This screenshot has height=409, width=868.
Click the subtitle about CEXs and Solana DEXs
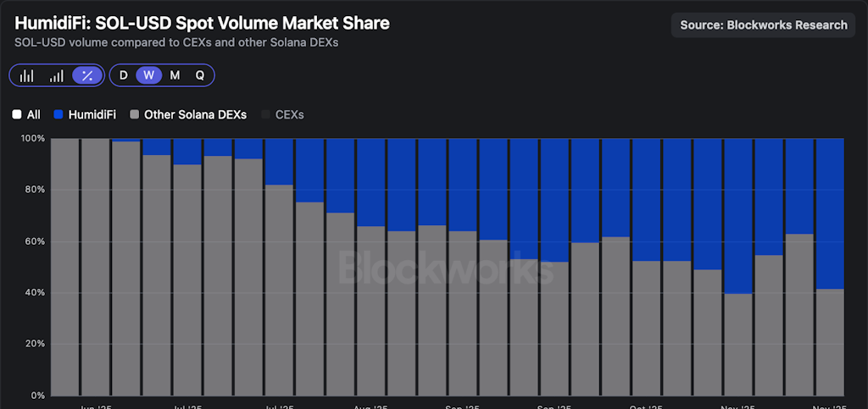176,43
